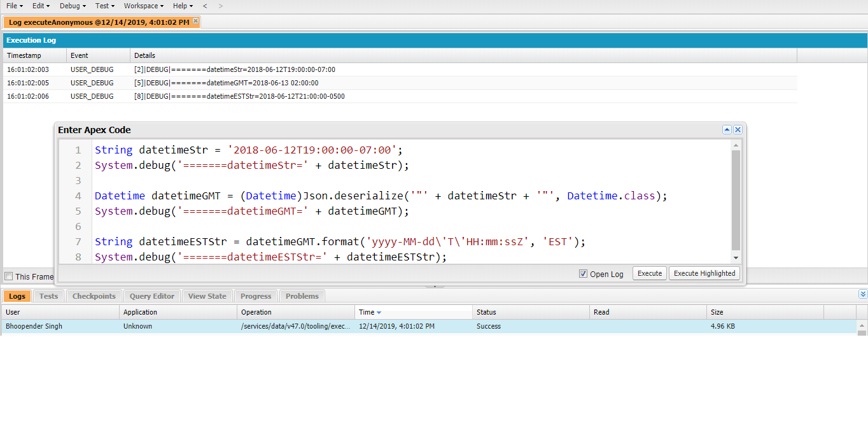Click the 4.96 KB size cell
This screenshot has height=428, width=868.
[724, 326]
